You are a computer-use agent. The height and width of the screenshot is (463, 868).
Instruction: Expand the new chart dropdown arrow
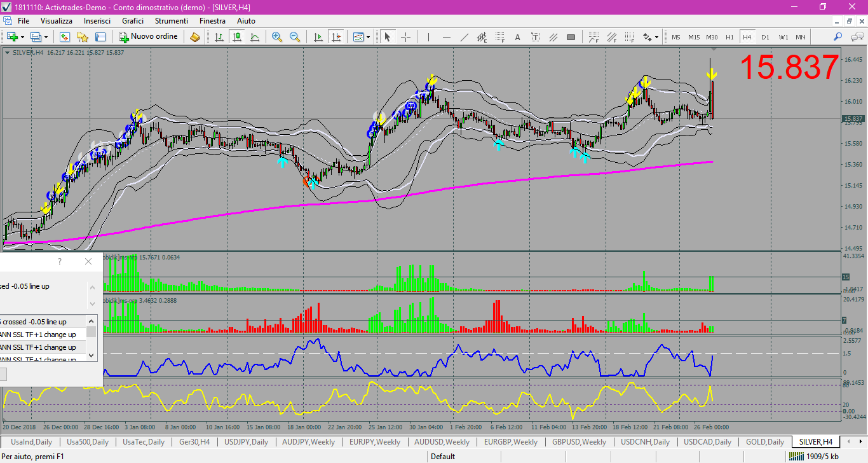(x=22, y=37)
